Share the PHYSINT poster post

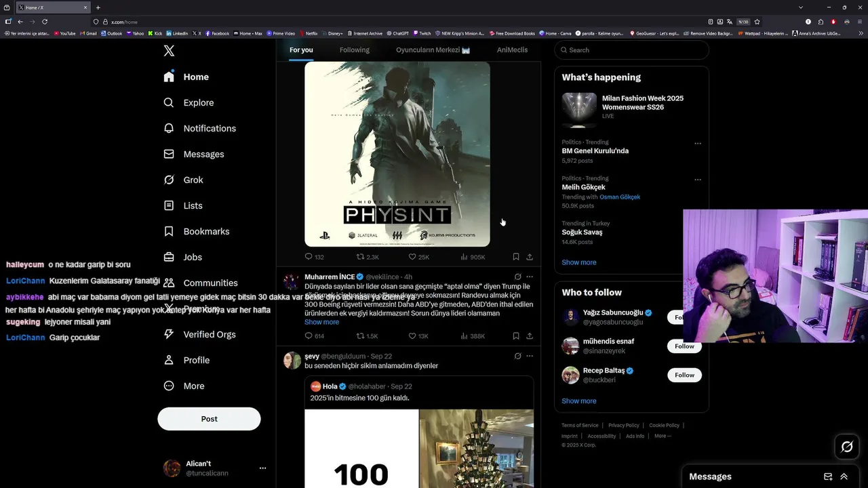pos(530,257)
